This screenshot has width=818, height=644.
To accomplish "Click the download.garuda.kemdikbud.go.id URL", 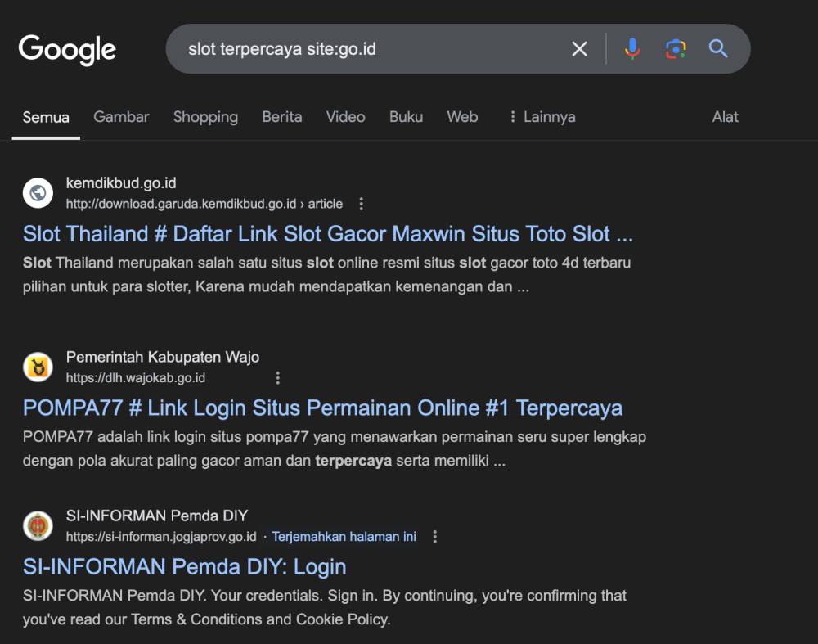I will (204, 204).
